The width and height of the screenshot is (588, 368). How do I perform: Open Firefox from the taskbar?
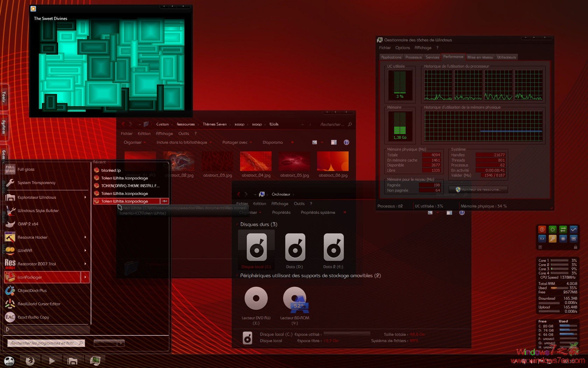coord(30,361)
